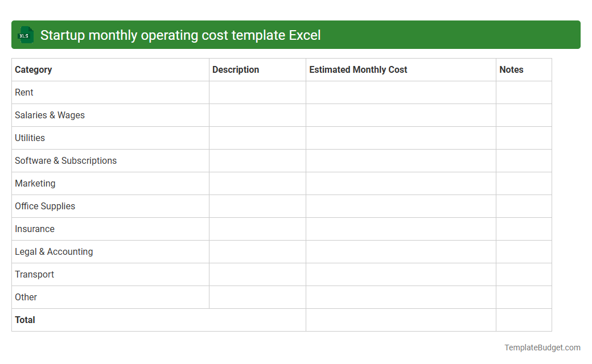Select the Legal & Accounting cell
Viewport: 592px width, 364px height.
pyautogui.click(x=54, y=251)
